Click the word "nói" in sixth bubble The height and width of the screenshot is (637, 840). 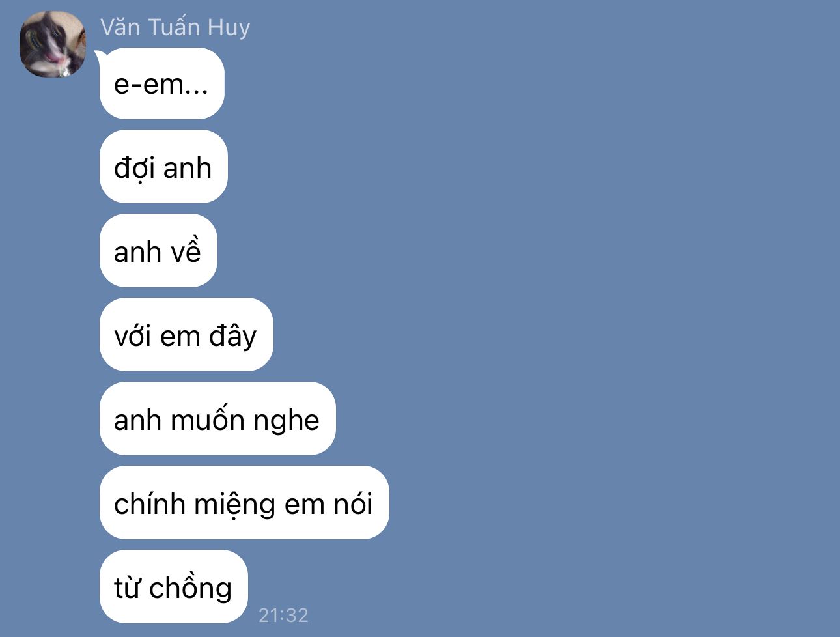352,503
